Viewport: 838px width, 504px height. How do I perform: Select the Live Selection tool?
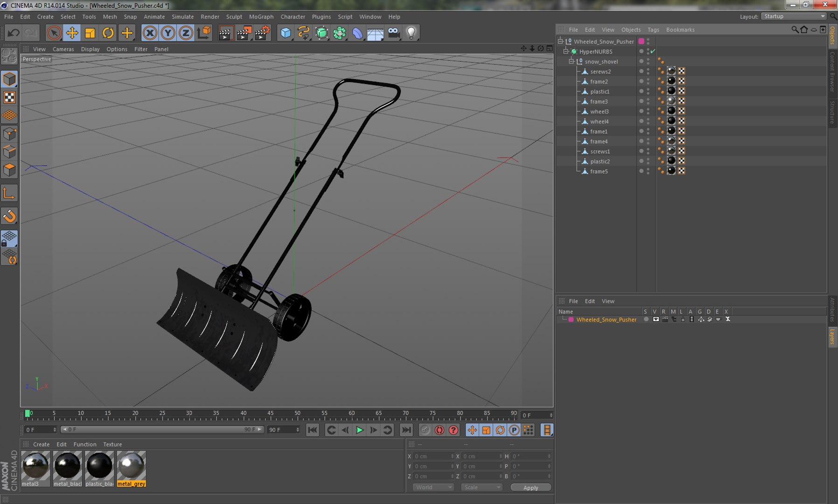[54, 33]
